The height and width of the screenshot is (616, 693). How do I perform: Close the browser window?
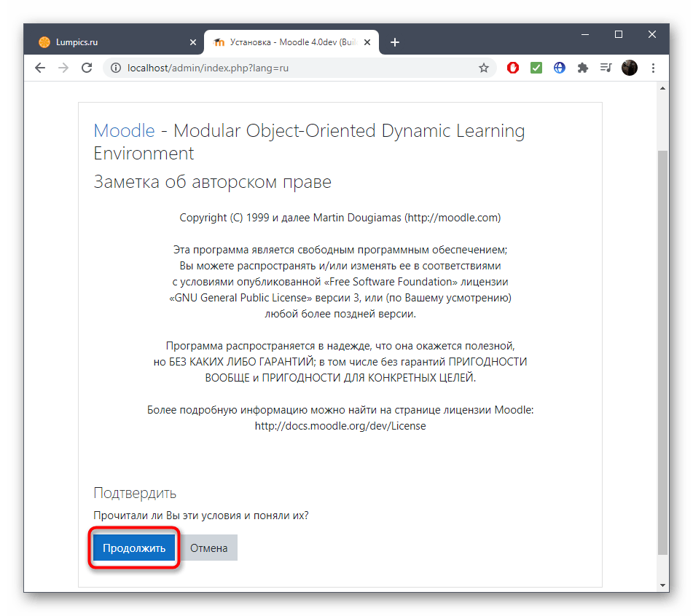tap(652, 34)
